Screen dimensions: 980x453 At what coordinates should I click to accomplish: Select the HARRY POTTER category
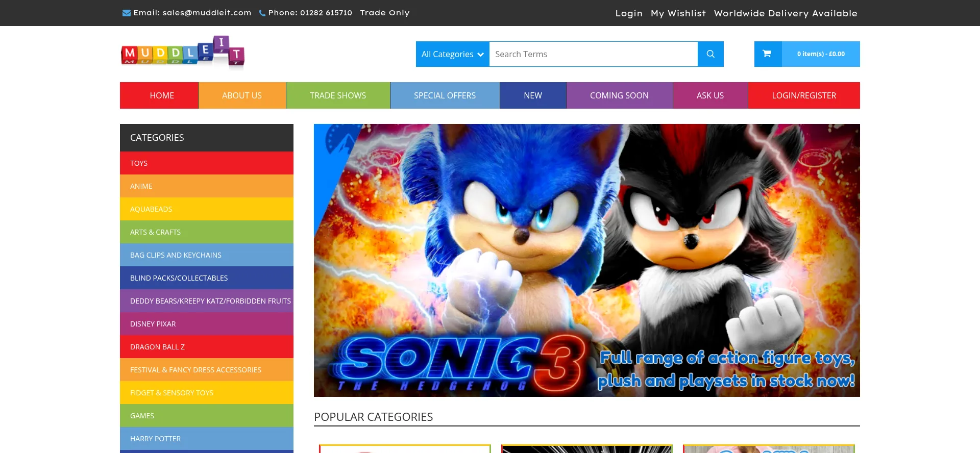[207, 439]
